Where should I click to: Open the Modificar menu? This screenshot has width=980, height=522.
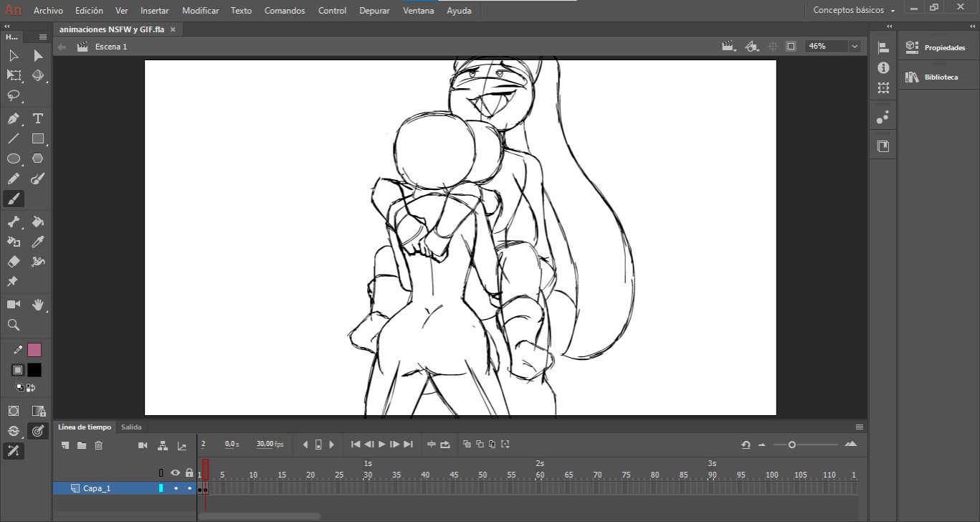pos(201,11)
